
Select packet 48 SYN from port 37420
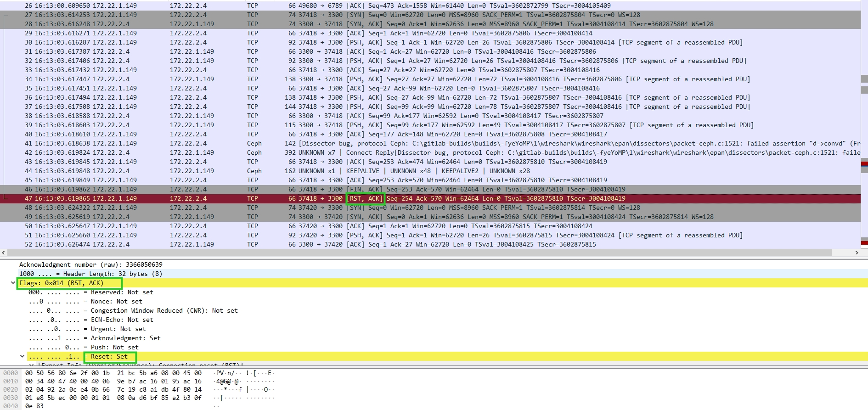[x=430, y=208]
